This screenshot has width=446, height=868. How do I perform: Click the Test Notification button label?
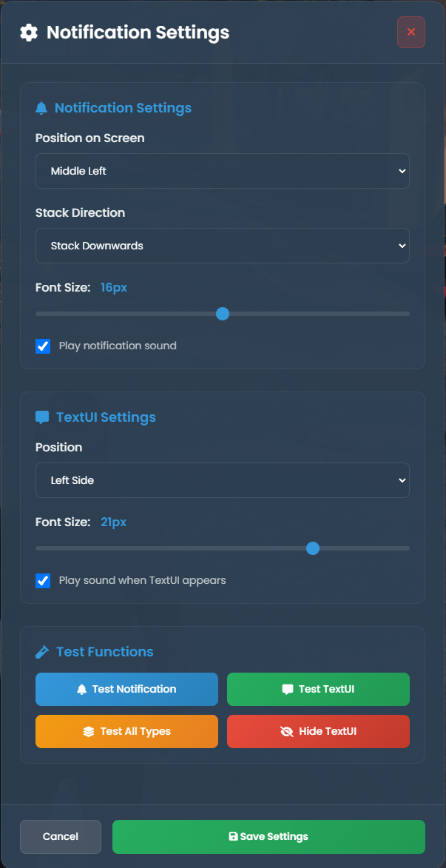tap(134, 689)
